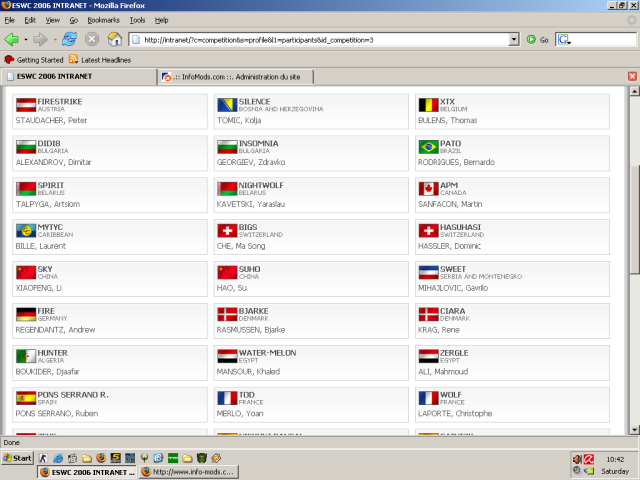Image resolution: width=640 pixels, height=480 pixels.
Task: Click the volume speaker tray icon
Action: coord(577,459)
